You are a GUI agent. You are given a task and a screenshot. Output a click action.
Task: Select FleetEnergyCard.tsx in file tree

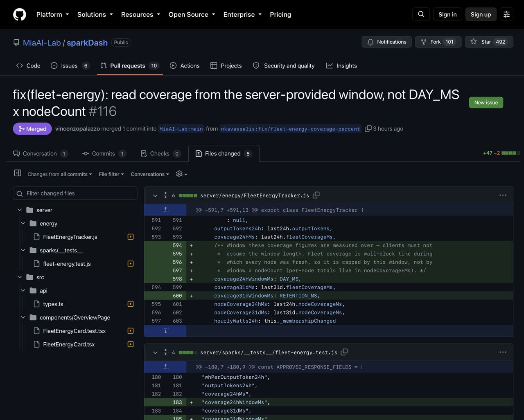69,344
